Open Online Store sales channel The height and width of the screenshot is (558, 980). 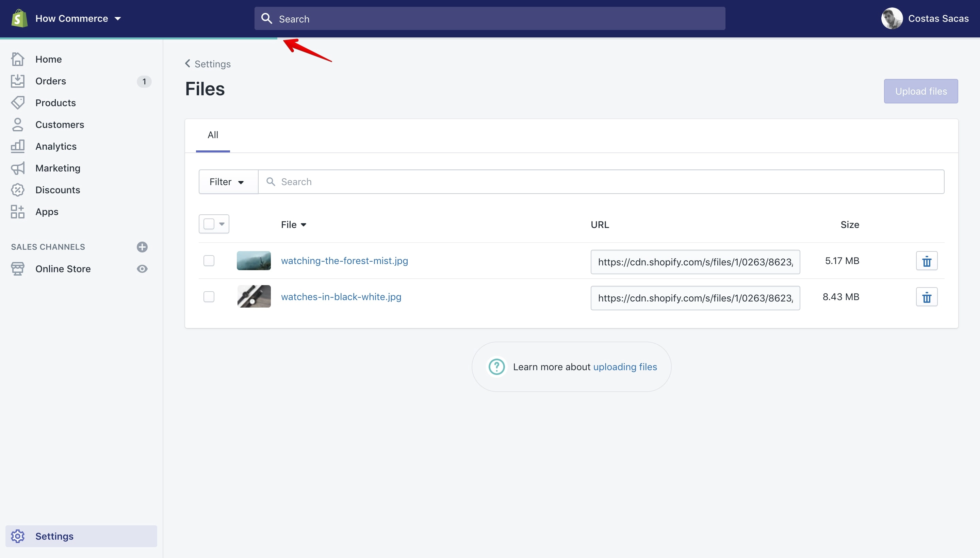point(63,269)
